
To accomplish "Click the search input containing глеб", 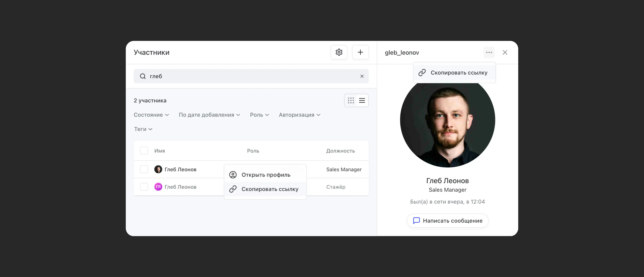I will coord(250,76).
